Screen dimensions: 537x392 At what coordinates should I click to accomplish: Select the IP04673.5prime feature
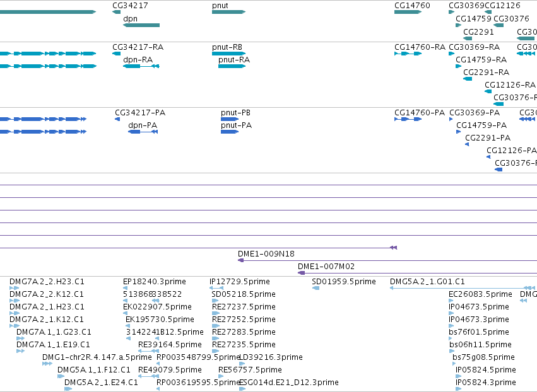point(451,313)
